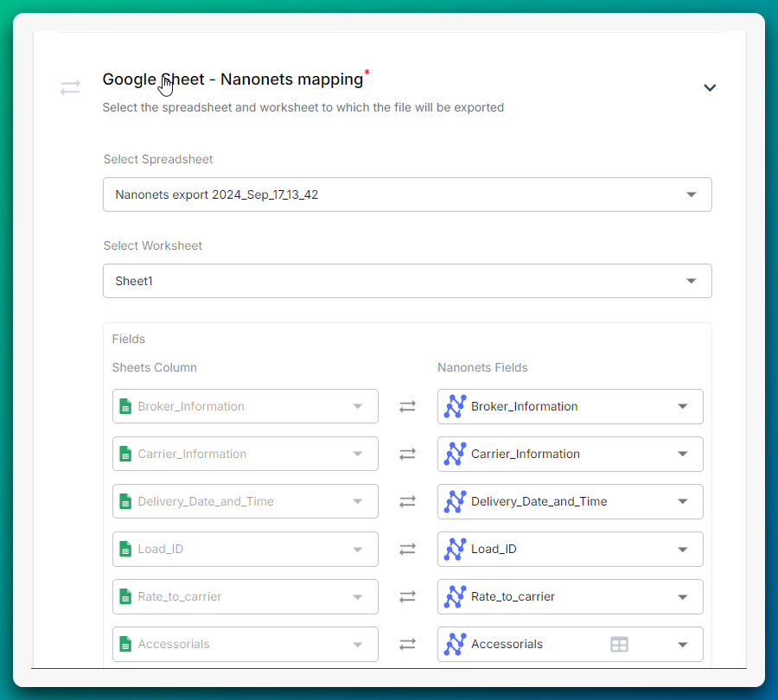Click the Select Worksheet label
Image resolution: width=778 pixels, height=700 pixels.
tap(153, 245)
